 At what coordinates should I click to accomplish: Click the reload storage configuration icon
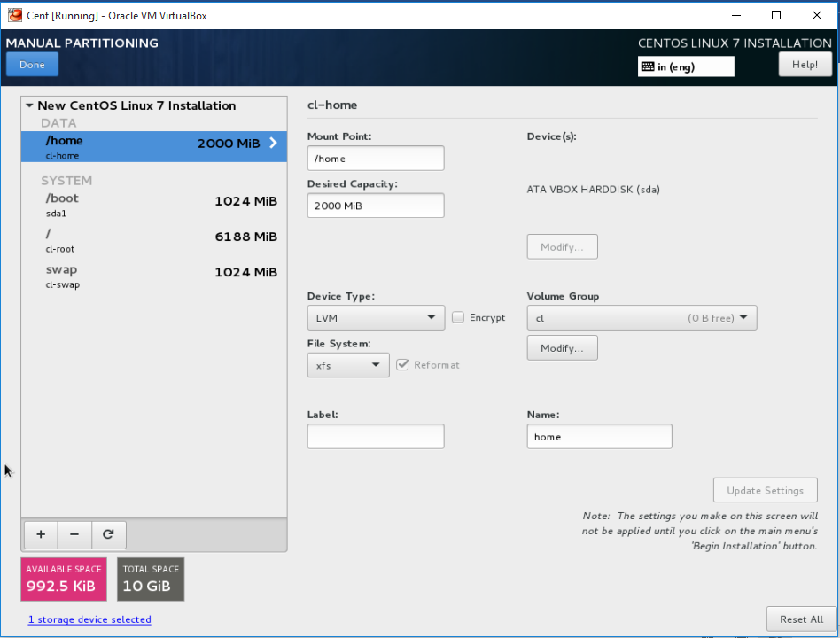(x=109, y=534)
